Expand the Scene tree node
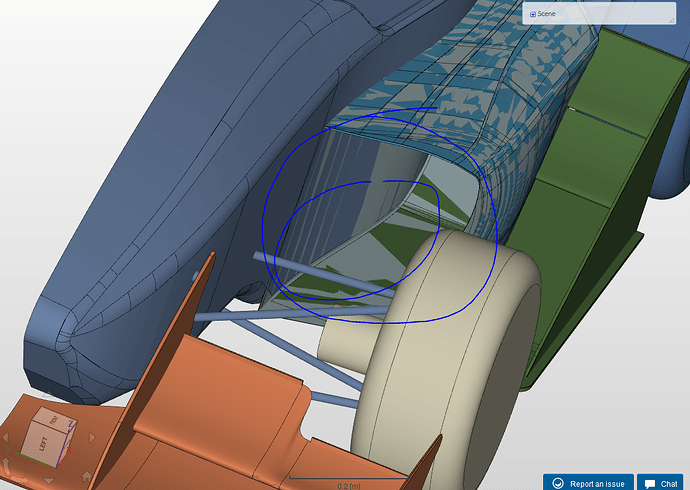Image resolution: width=690 pixels, height=490 pixels. (x=532, y=14)
